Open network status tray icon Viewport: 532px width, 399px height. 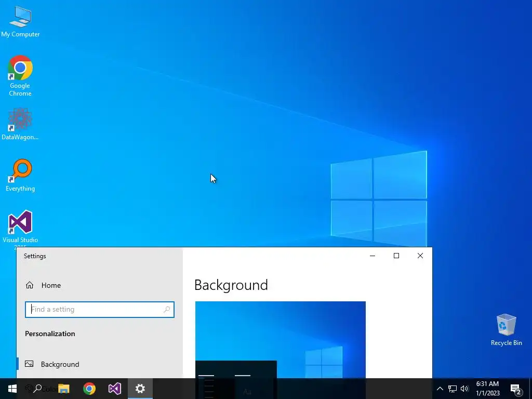453,389
